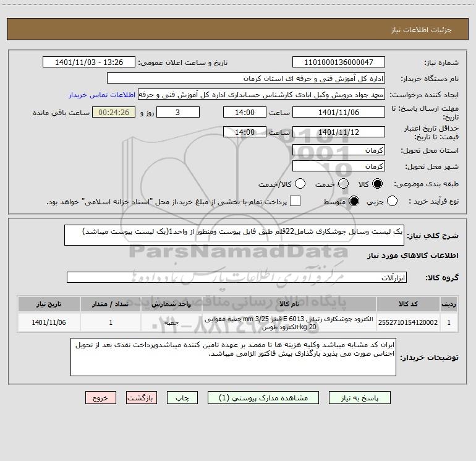Click the واحد شمارش column header
Screen dimensions: 476x461
[x=171, y=304]
